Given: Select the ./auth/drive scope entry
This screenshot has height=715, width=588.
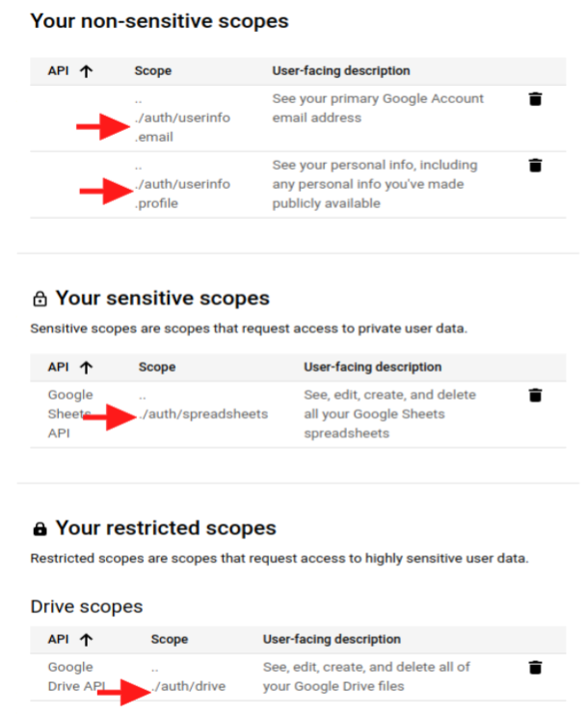Looking at the screenshot, I should click(x=188, y=686).
